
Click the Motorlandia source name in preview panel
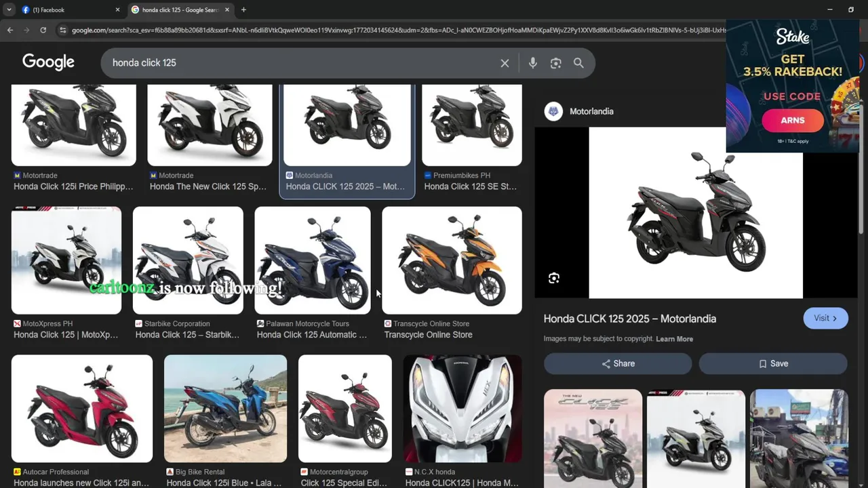(x=591, y=111)
